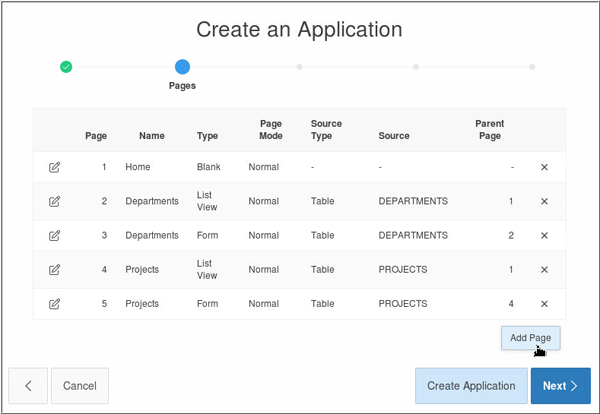Jump to the third wizard step dot
The width and height of the screenshot is (600, 414).
pos(299,67)
